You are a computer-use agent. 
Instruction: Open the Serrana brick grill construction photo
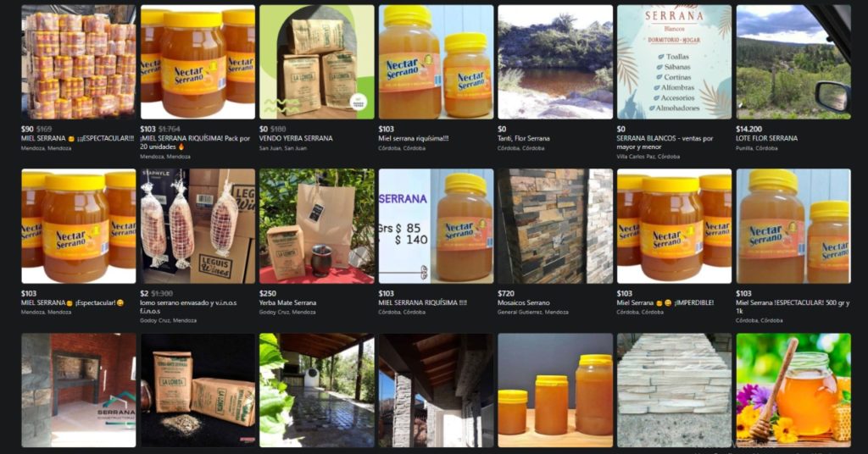[79, 390]
